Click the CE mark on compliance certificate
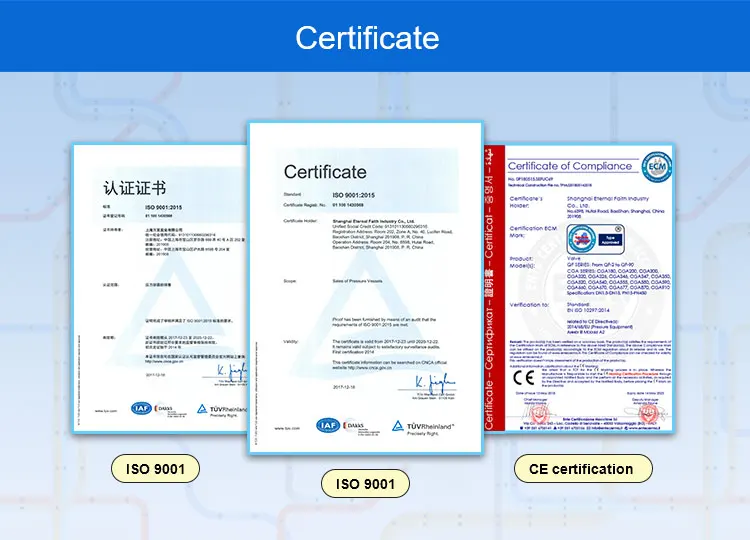This screenshot has height=540, width=750. [x=523, y=378]
